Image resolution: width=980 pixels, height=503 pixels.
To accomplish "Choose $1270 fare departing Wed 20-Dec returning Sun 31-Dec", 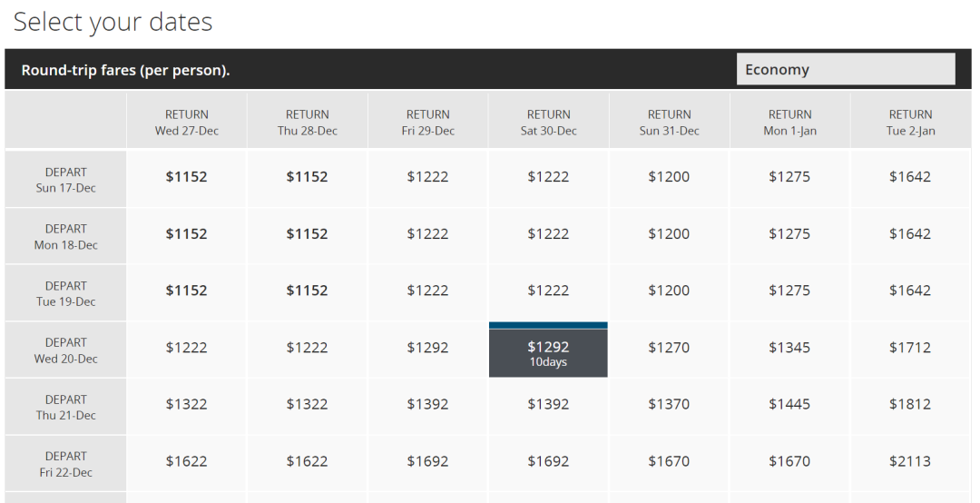I will (669, 348).
